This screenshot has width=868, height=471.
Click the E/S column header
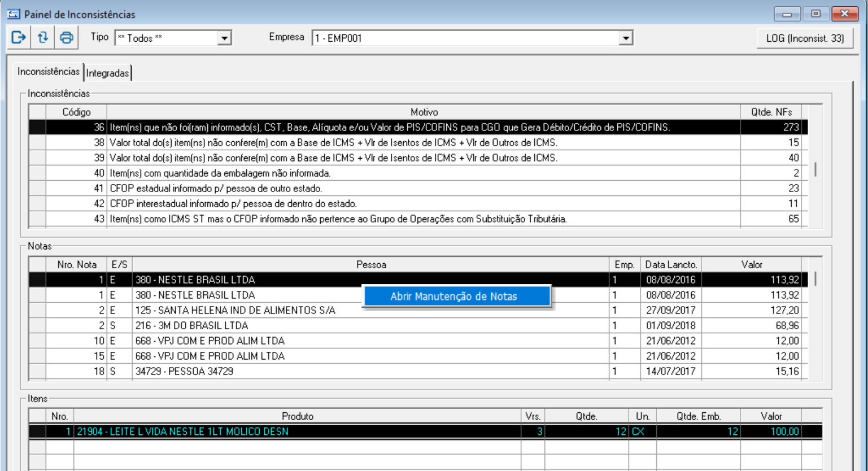tap(120, 264)
